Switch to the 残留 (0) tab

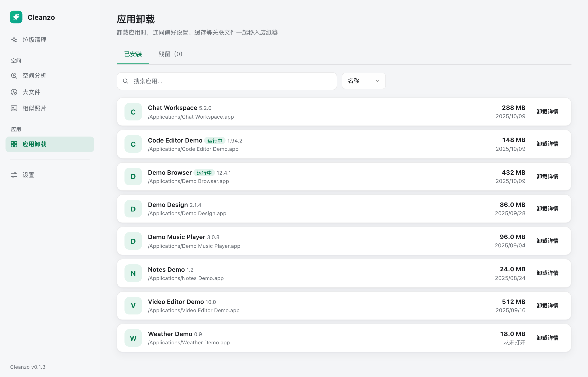[x=170, y=54]
